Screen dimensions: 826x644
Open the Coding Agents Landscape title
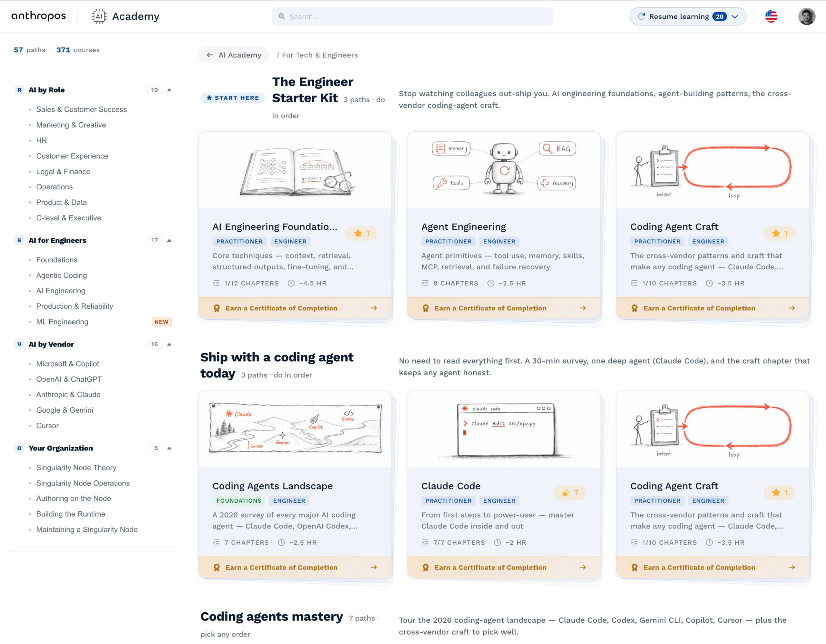point(273,486)
